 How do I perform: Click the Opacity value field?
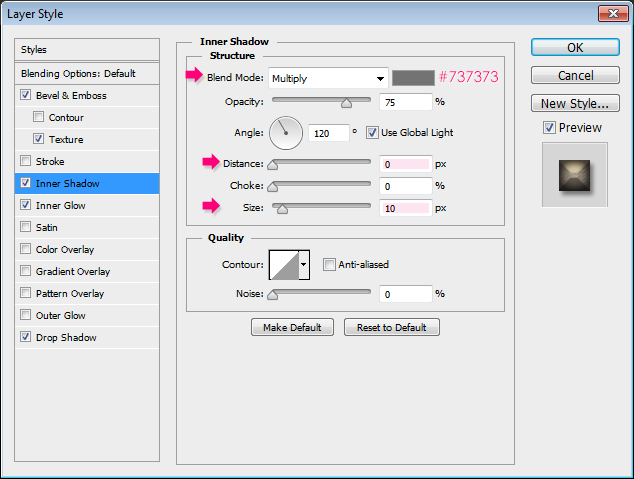pos(406,102)
